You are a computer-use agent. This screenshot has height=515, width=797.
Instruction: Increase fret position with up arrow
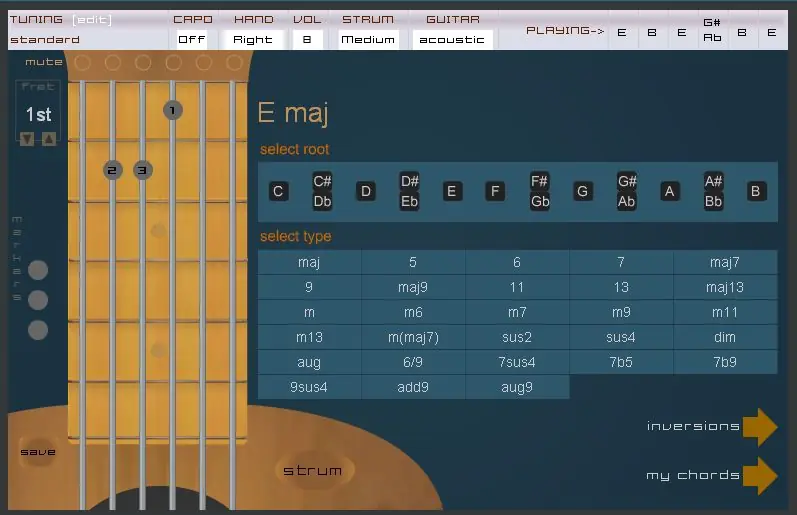[49, 138]
